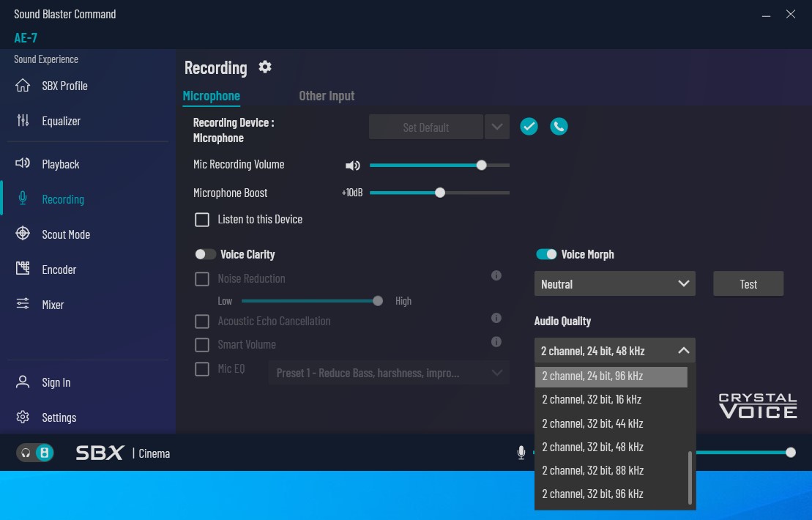Screen dimensions: 812x520
Task: Check the Mic EQ checkbox
Action: [x=202, y=369]
